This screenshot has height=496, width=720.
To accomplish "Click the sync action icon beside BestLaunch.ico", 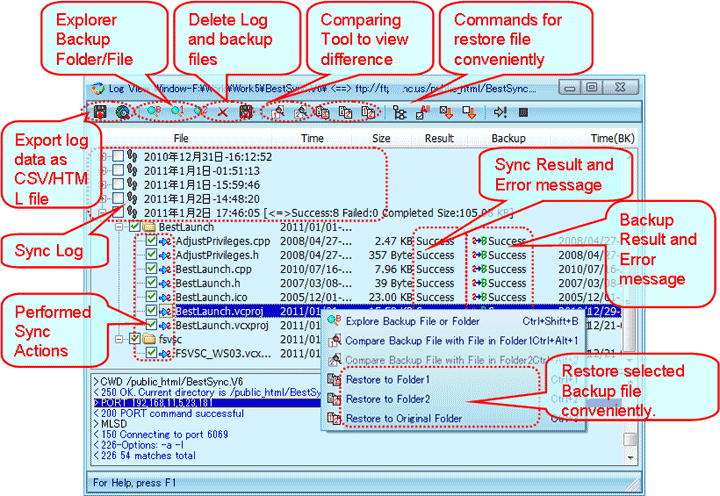I will (165, 298).
